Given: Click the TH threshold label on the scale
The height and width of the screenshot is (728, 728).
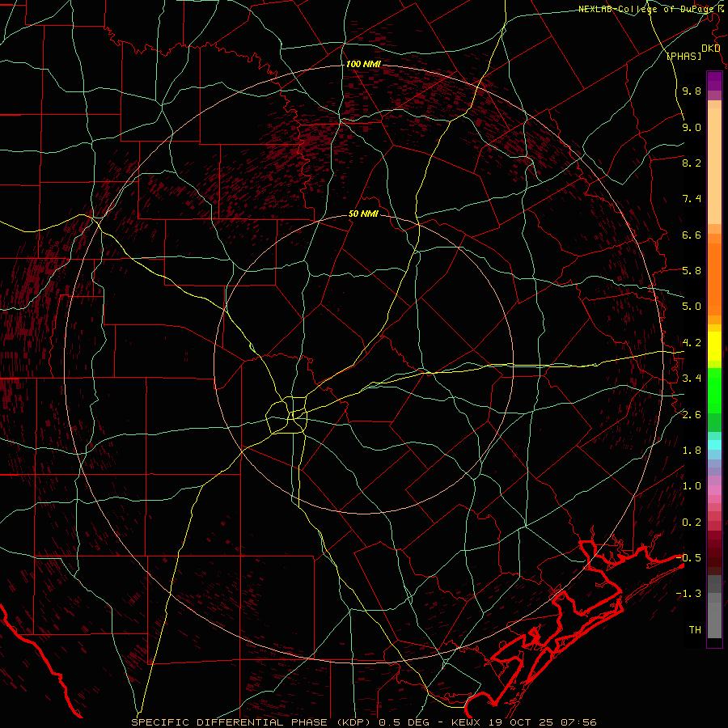Looking at the screenshot, I should (695, 630).
